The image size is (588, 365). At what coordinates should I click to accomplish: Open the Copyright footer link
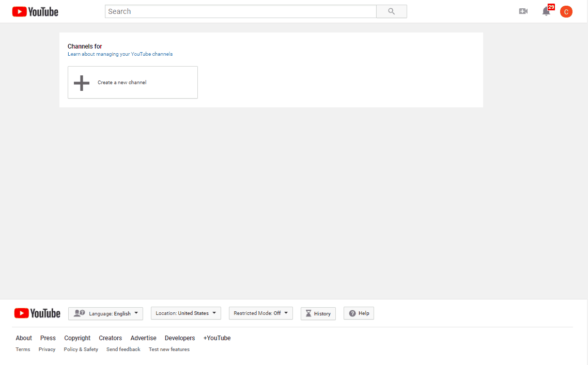(78, 338)
